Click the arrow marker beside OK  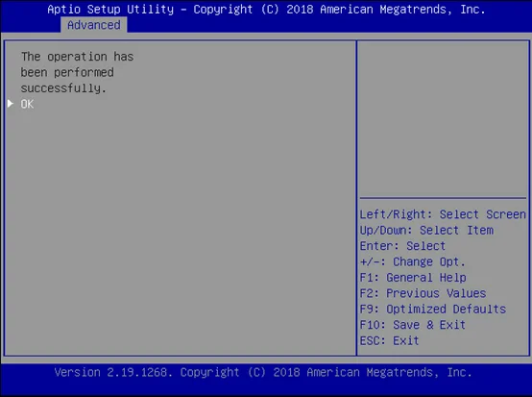[x=11, y=104]
